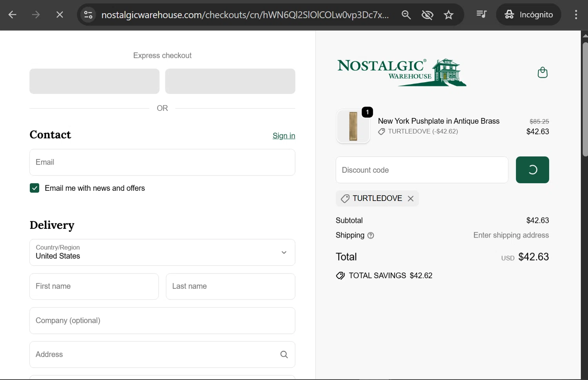
Task: Select the address bar URL
Action: click(x=245, y=15)
